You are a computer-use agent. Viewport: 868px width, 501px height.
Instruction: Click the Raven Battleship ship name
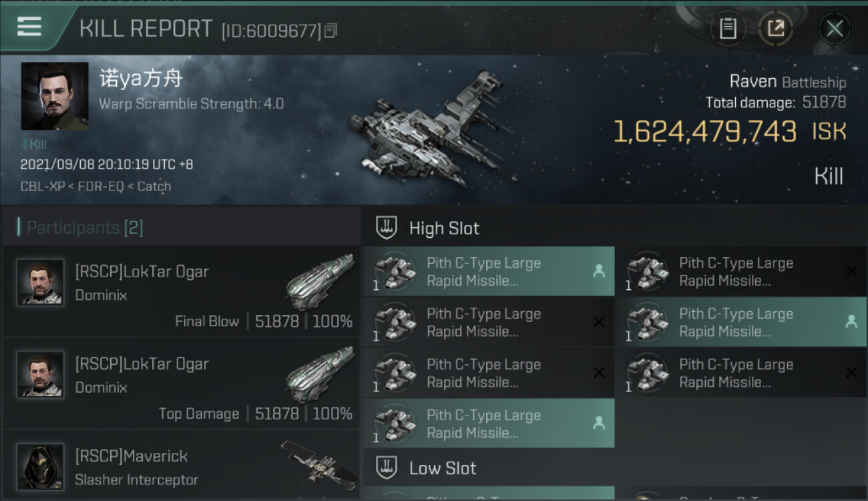point(787,82)
